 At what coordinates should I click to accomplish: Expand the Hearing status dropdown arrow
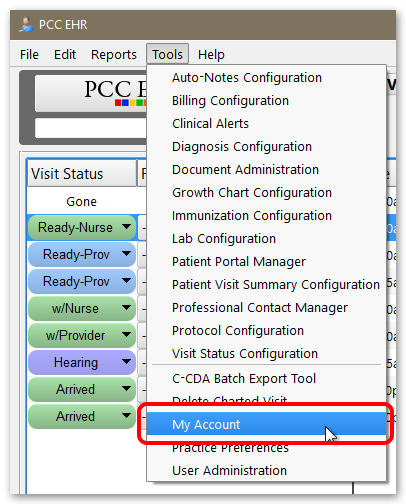pyautogui.click(x=126, y=362)
